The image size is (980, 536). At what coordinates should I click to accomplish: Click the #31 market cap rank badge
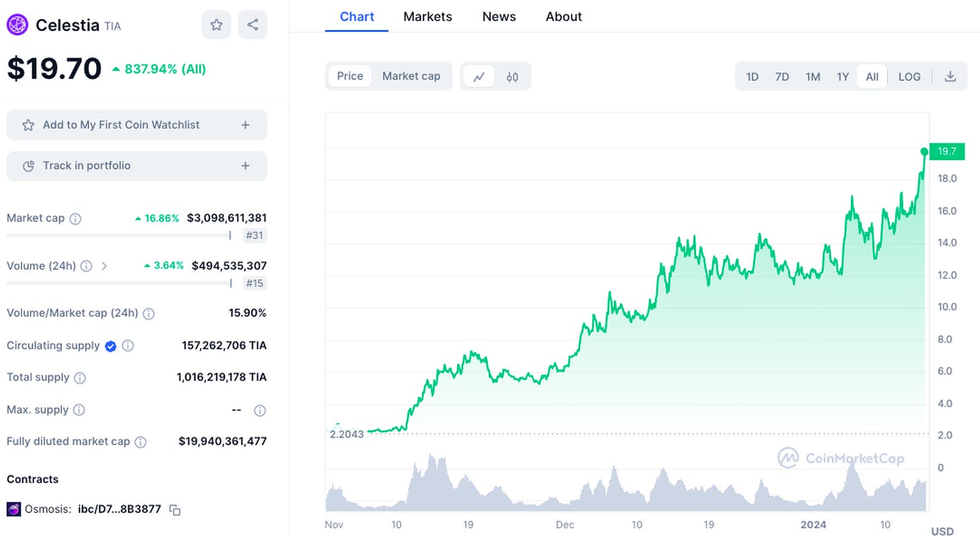pyautogui.click(x=254, y=236)
